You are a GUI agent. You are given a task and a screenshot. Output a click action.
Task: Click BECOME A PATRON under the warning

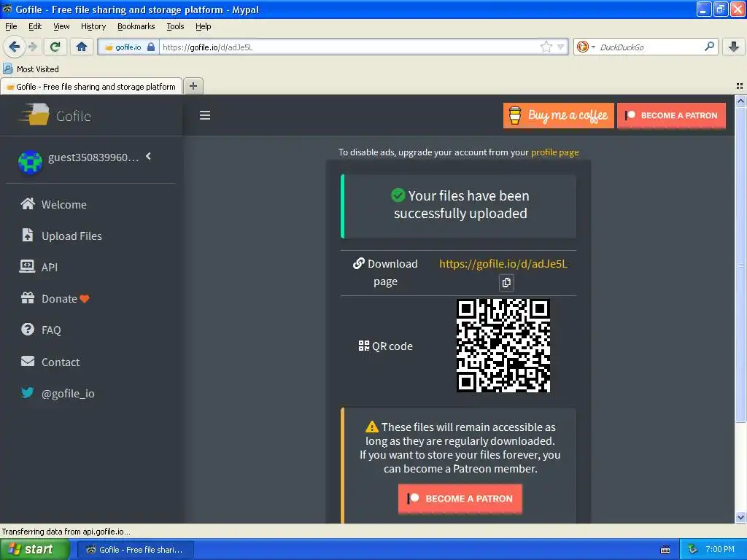tap(460, 499)
